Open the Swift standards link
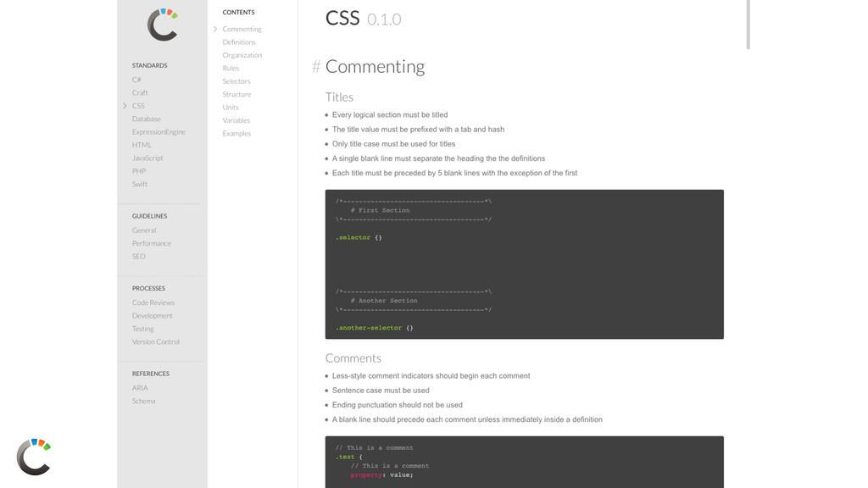The height and width of the screenshot is (488, 868). click(x=140, y=184)
